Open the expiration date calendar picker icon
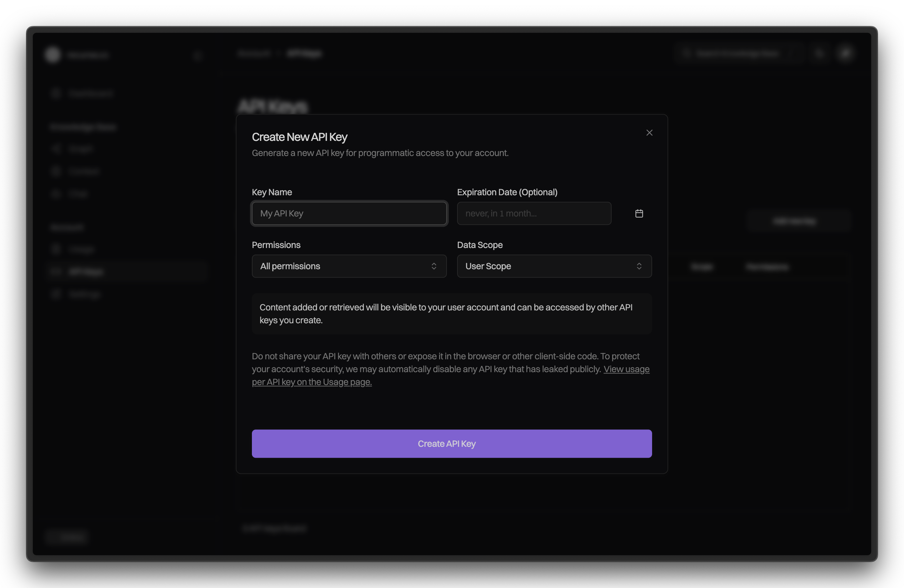Screen dimensions: 904x588 (x=639, y=214)
